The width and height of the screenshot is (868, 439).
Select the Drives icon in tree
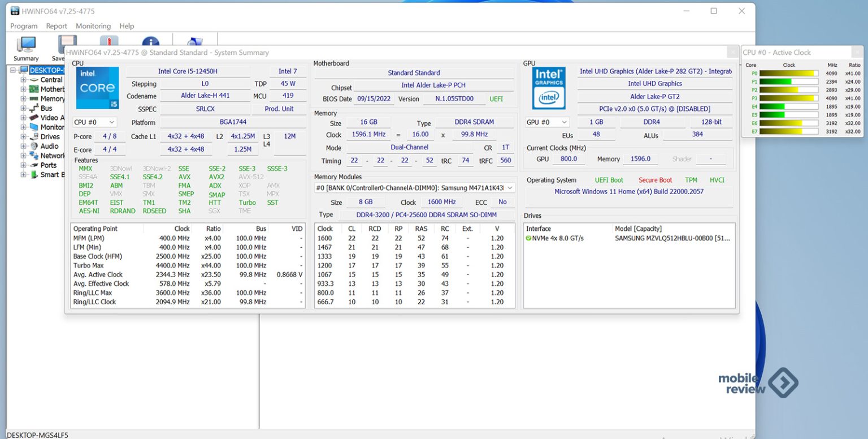[34, 136]
